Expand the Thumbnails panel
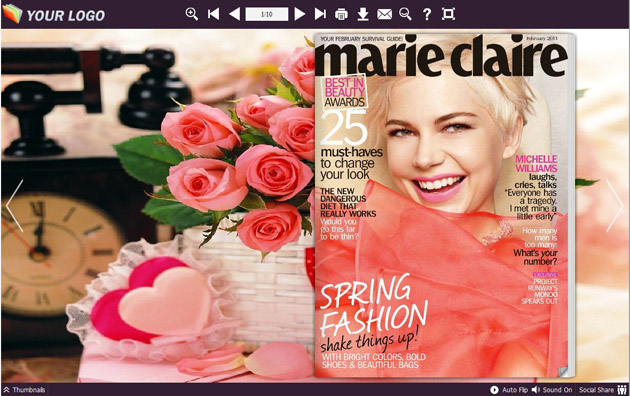 pyautogui.click(x=24, y=390)
